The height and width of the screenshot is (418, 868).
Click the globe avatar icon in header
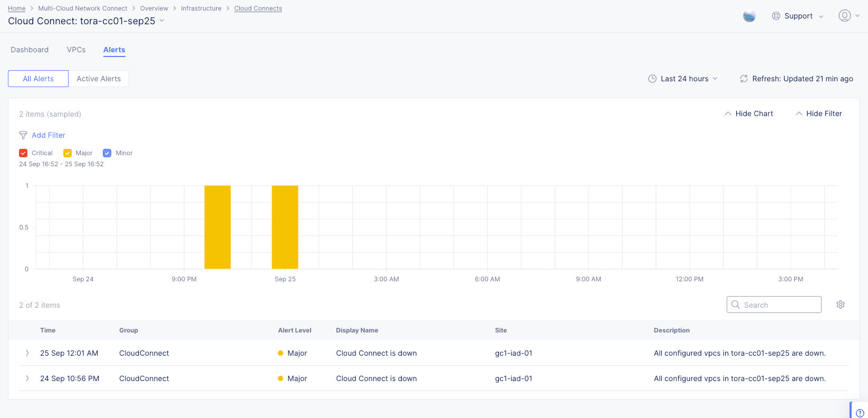pos(749,16)
